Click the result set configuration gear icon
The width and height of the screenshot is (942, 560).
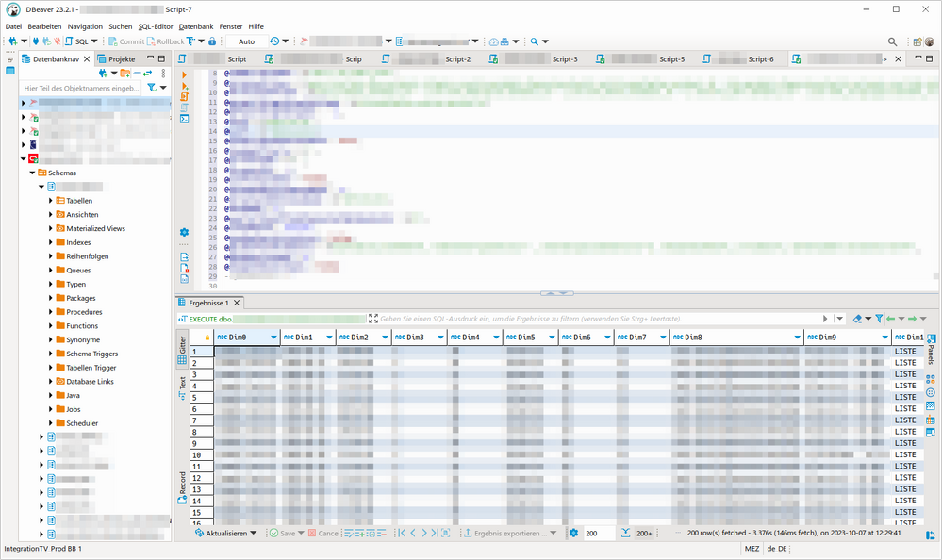coord(573,533)
